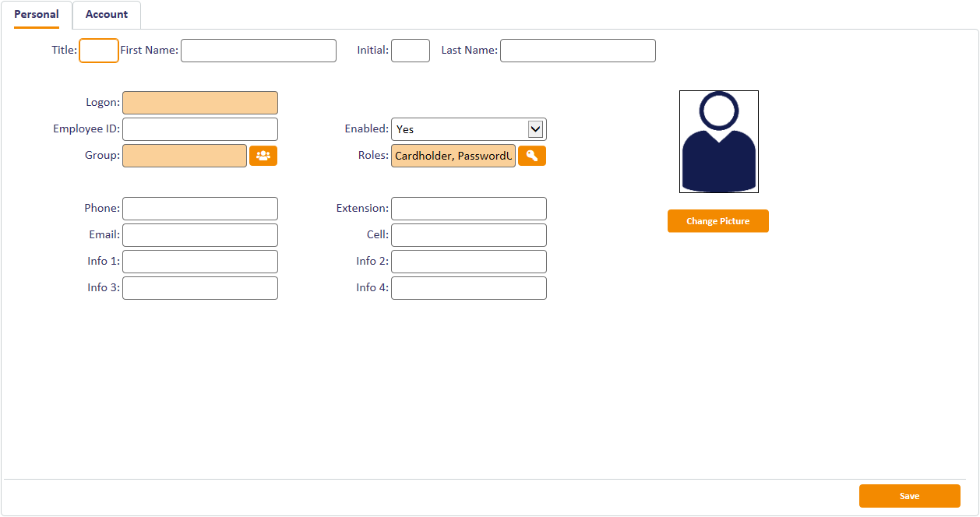Select the Cell number field
Viewport: 980px width, 517px height.
click(468, 235)
